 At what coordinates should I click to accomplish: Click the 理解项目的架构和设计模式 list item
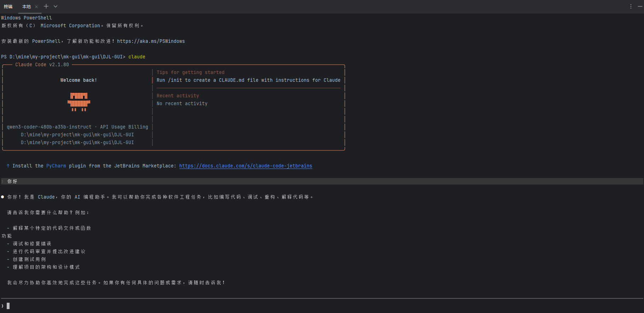coord(46,267)
